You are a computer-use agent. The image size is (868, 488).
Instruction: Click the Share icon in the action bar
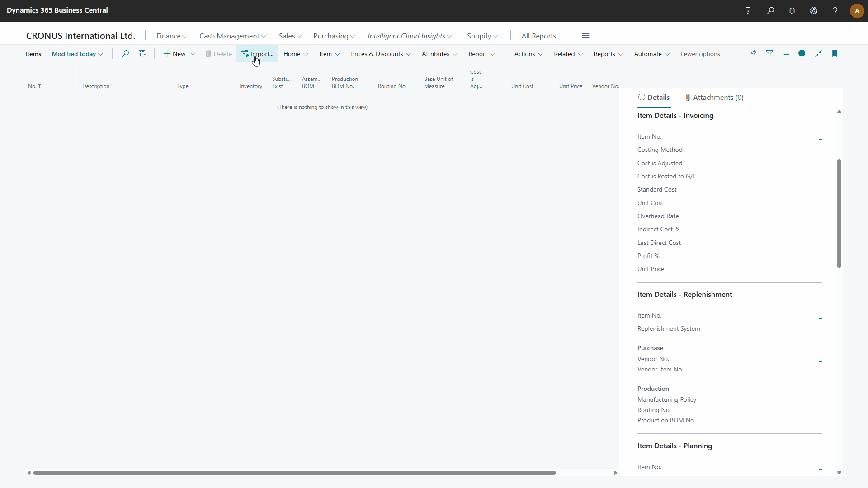pyautogui.click(x=753, y=54)
